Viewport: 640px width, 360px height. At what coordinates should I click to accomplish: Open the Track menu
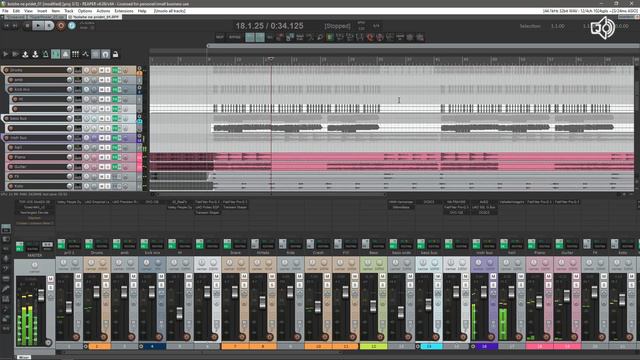pyautogui.click(x=69, y=11)
